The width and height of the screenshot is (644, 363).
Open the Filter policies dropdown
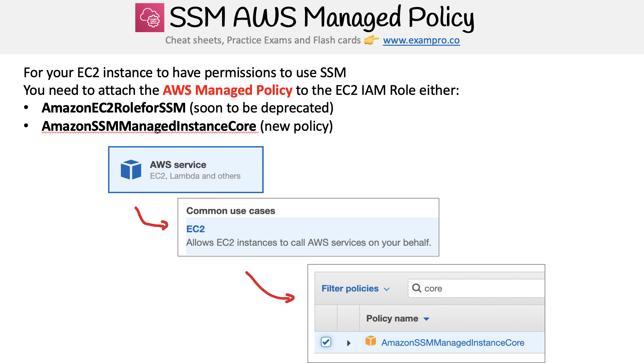pyautogui.click(x=355, y=289)
